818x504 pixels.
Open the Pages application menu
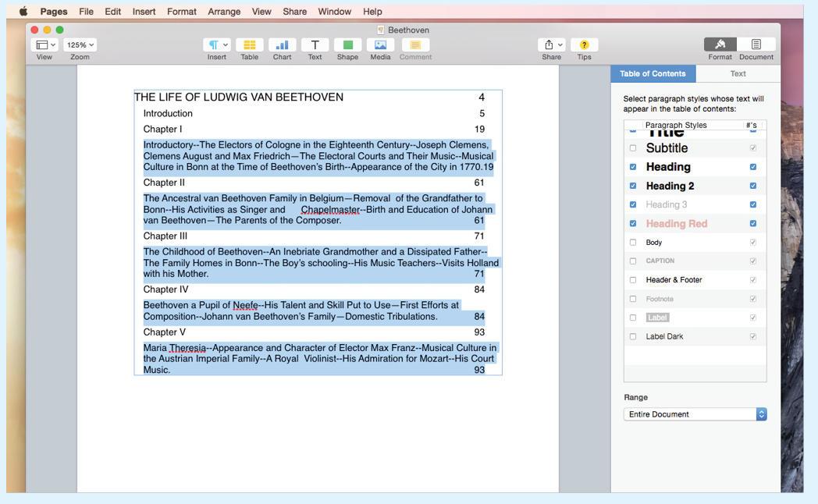point(54,12)
